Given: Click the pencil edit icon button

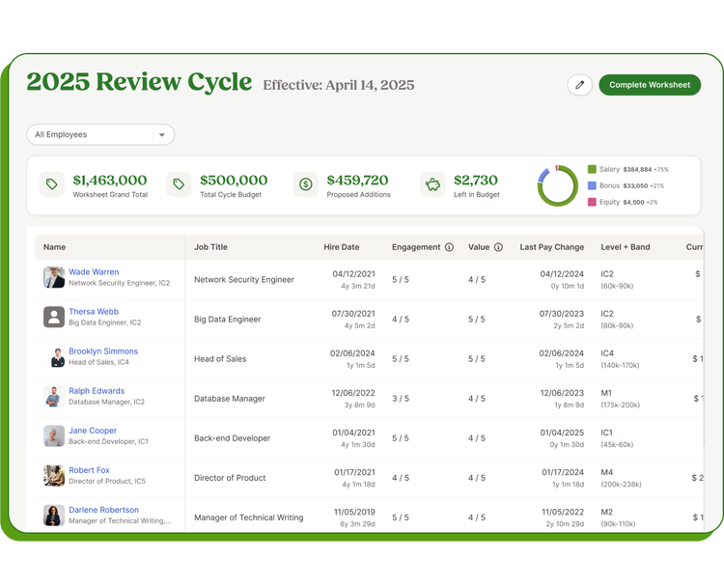Looking at the screenshot, I should pos(579,85).
